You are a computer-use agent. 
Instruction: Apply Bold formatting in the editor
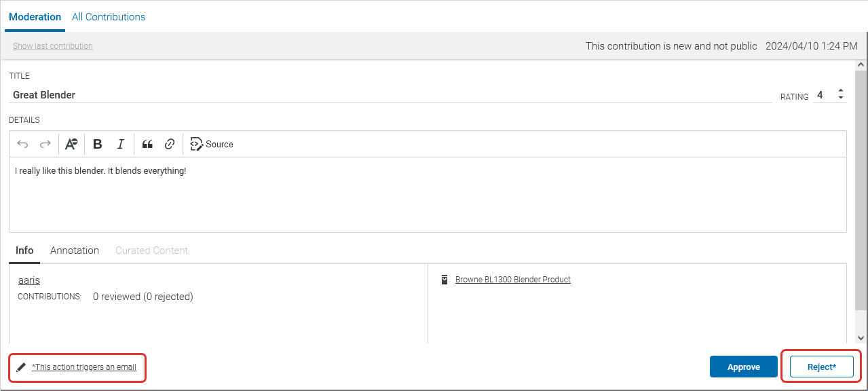(x=97, y=143)
